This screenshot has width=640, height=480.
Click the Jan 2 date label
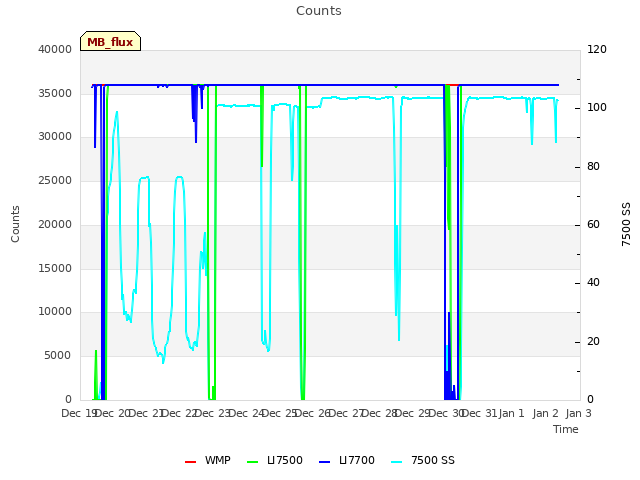pyautogui.click(x=545, y=413)
